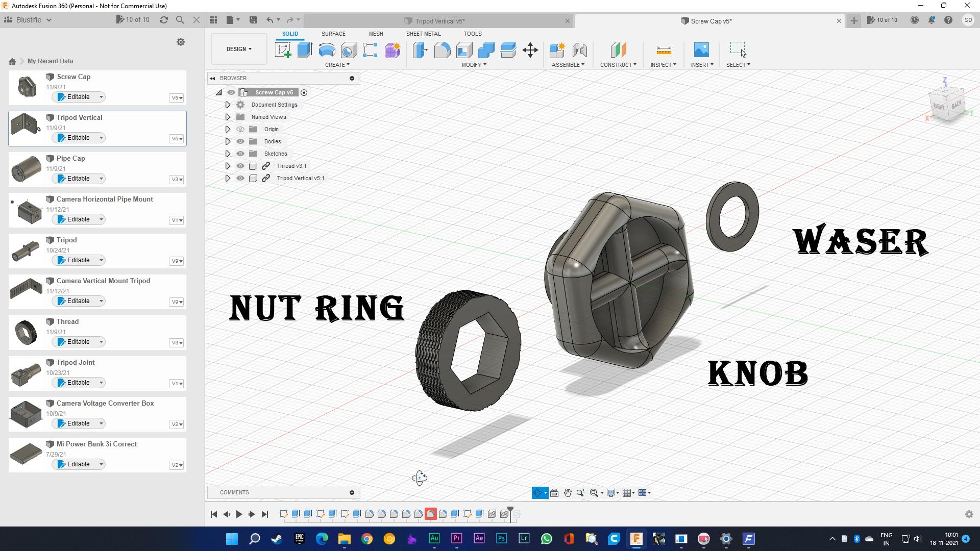Expand the Named Views section
The width and height of the screenshot is (980, 551).
tap(228, 116)
